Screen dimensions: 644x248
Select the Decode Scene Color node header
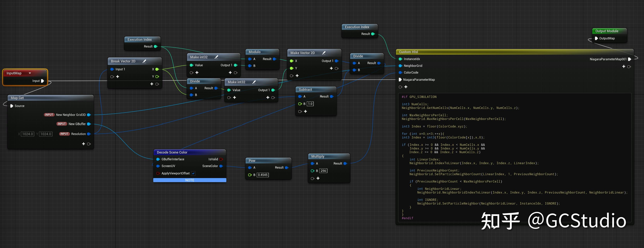point(172,152)
